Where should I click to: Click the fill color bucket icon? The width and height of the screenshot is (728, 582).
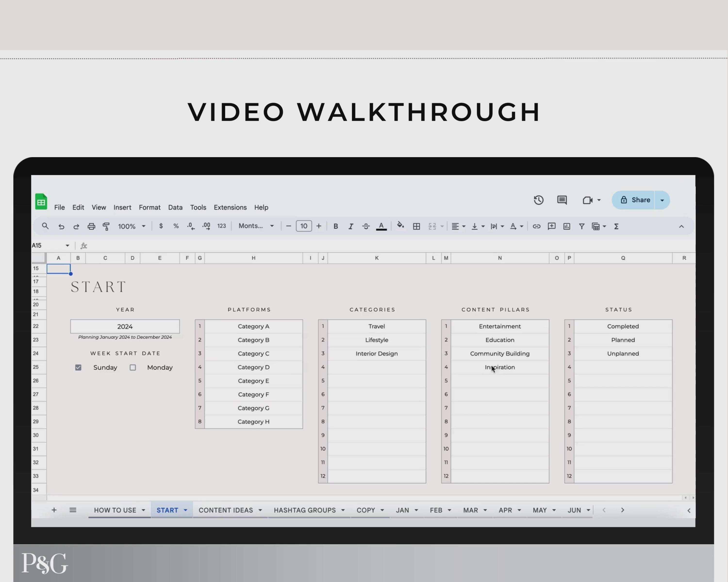coord(400,226)
